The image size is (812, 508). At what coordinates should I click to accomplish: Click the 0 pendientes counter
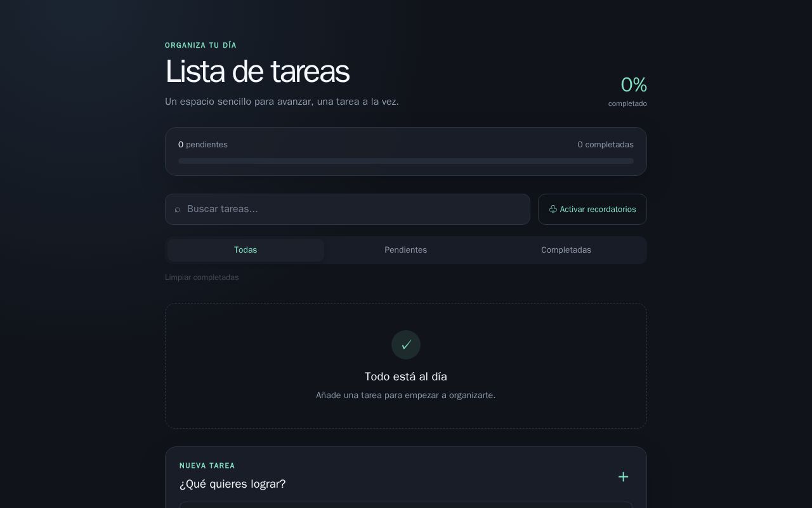click(203, 145)
